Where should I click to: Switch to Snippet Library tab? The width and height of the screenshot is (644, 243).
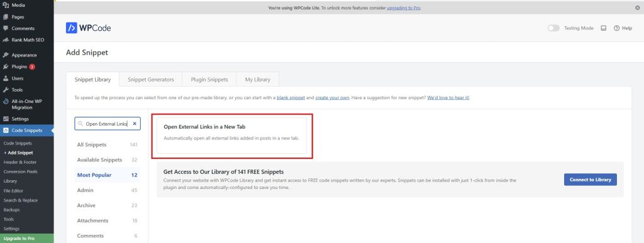pos(93,80)
